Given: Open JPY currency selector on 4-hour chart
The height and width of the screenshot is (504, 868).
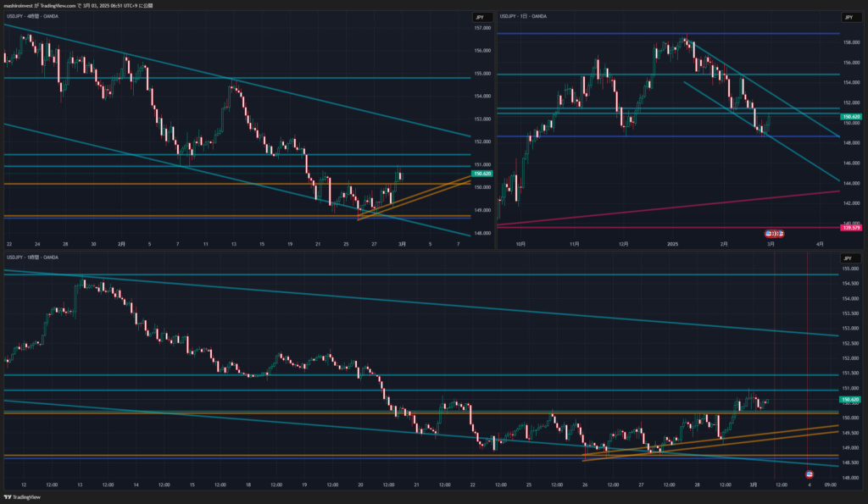Looking at the screenshot, I should [x=482, y=17].
